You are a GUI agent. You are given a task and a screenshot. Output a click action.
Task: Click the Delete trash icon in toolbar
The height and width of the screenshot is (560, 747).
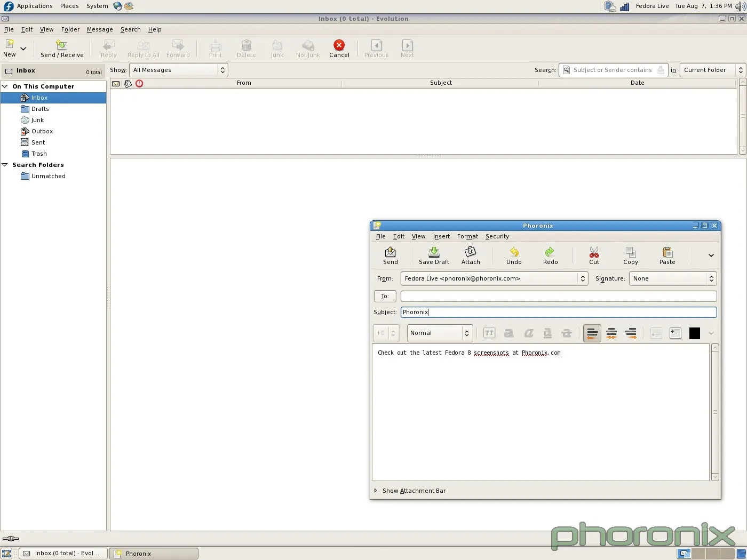click(x=247, y=45)
